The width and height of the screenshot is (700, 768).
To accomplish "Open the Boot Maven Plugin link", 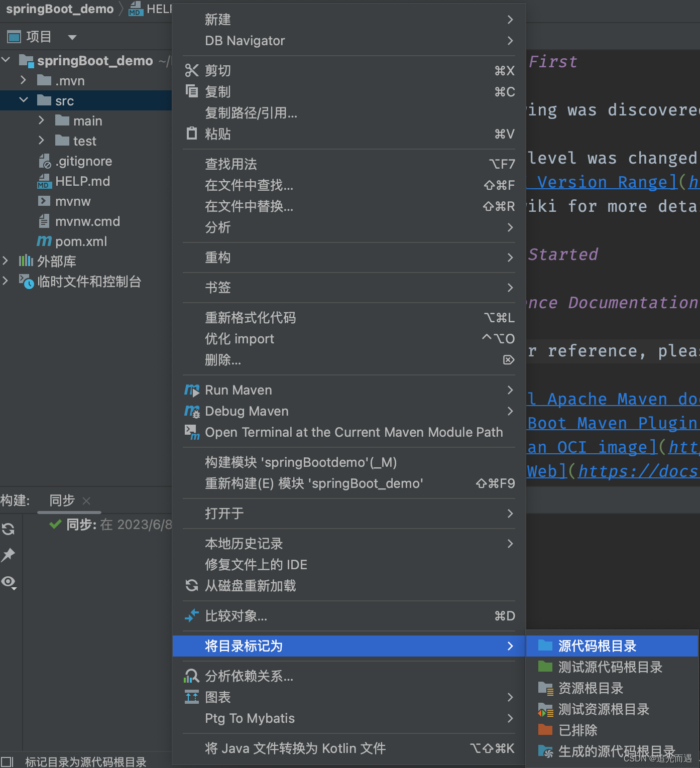I will (613, 423).
